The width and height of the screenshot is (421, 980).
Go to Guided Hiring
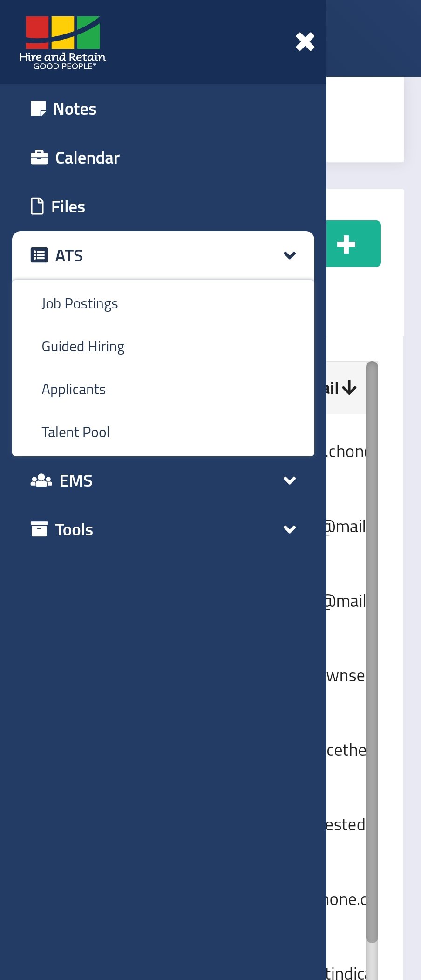coord(83,347)
